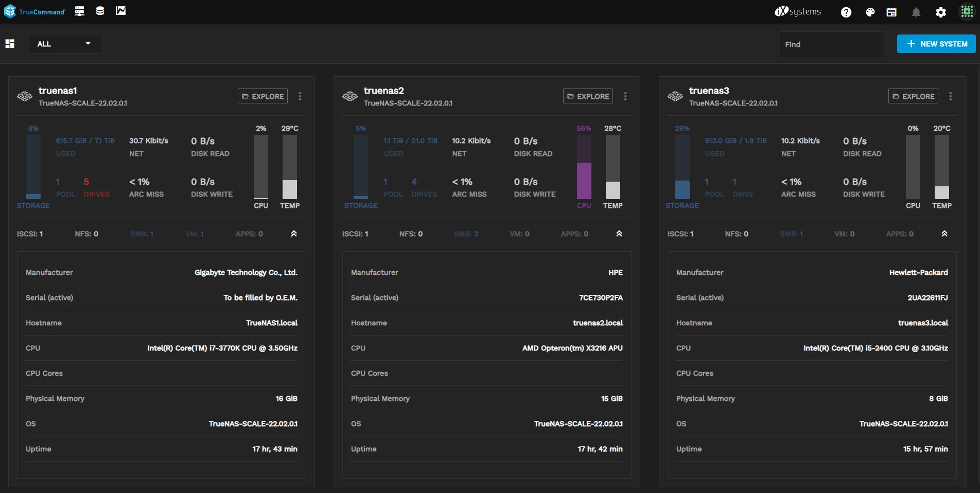This screenshot has height=493, width=980.
Task: Click the AMD Opteron(tm) X3216 APU value
Action: [x=572, y=348]
